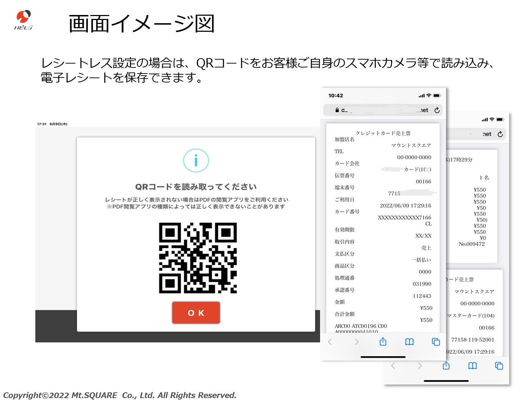Click the "TEL" label on the front phone
This screenshot has height=402, width=532.
339,151
